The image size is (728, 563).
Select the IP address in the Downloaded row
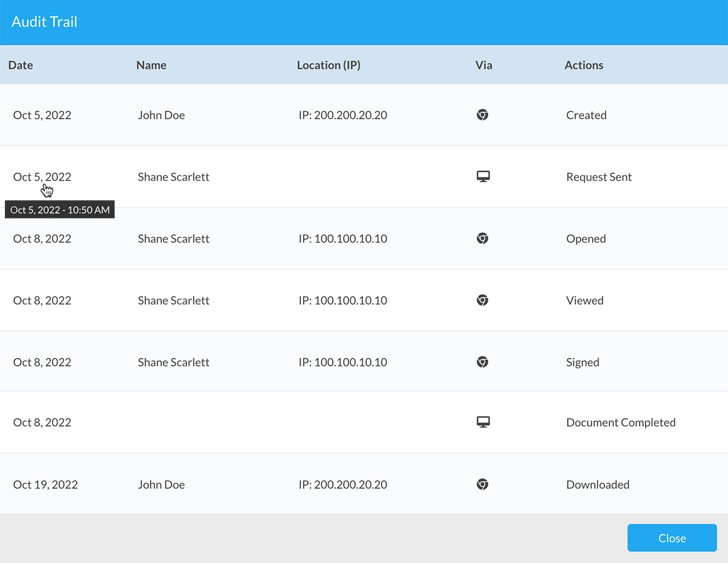[x=343, y=485]
